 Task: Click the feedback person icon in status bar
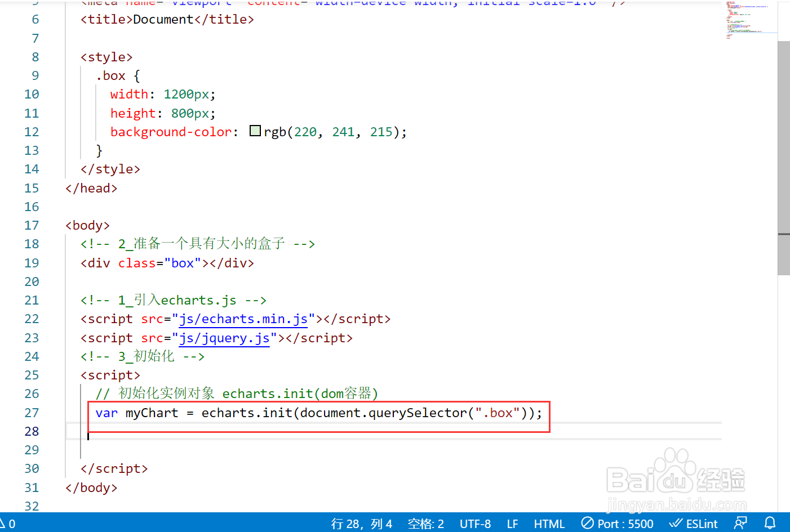(740, 523)
